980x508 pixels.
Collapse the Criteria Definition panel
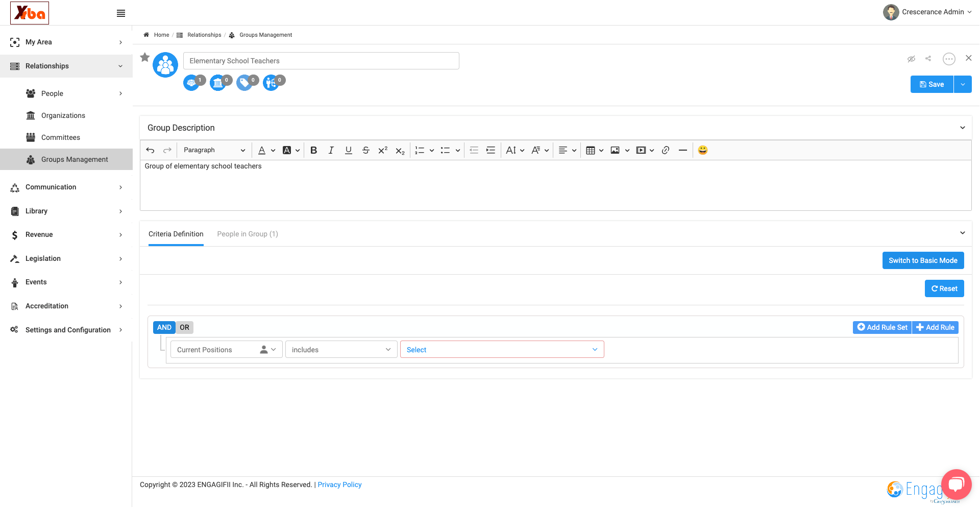pyautogui.click(x=963, y=233)
